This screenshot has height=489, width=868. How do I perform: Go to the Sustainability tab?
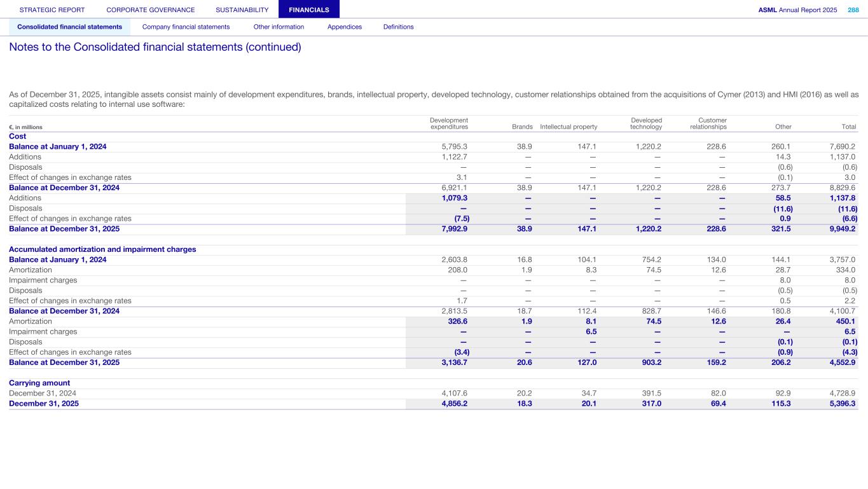(x=242, y=10)
